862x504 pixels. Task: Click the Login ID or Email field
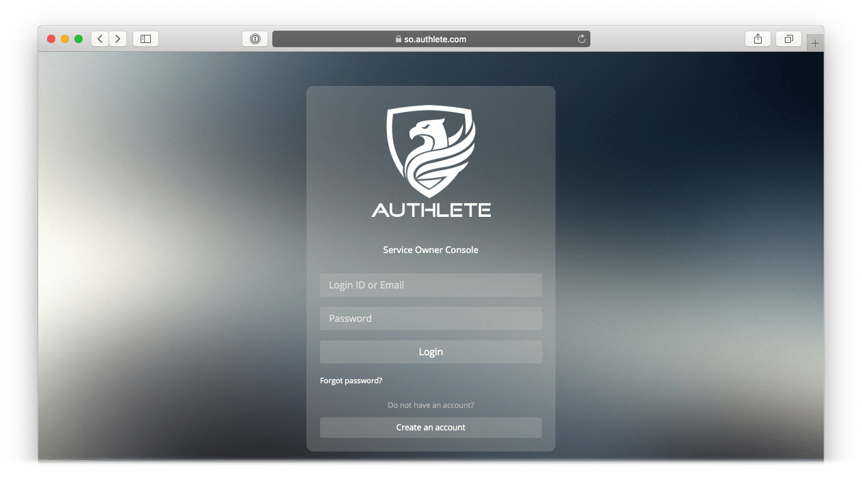click(x=431, y=285)
